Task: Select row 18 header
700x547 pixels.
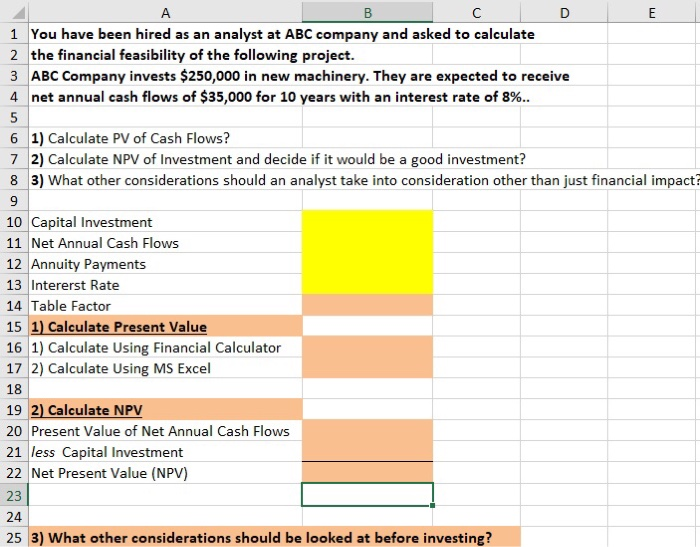Action: tap(14, 389)
